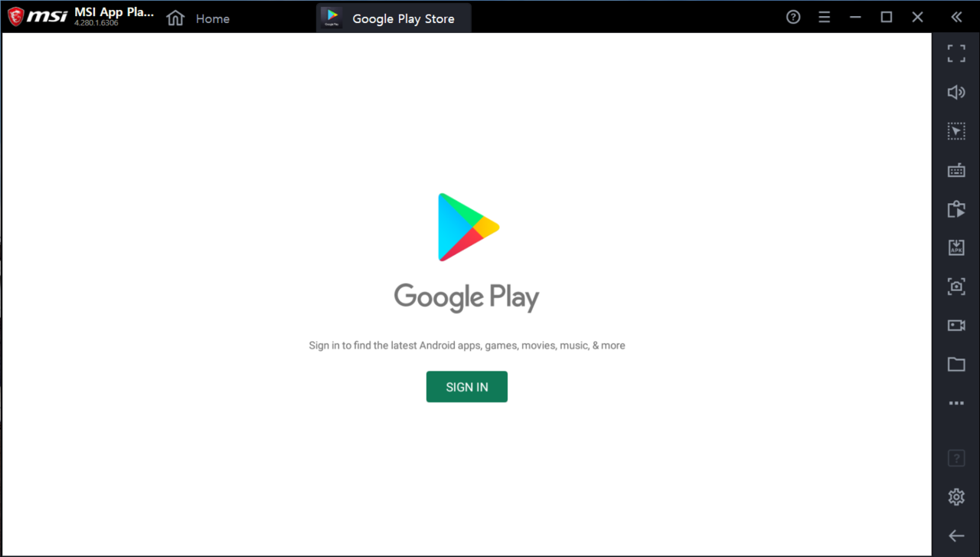Open the multi-instance sync icon
Screen dimensions: 980x557
coord(956,209)
